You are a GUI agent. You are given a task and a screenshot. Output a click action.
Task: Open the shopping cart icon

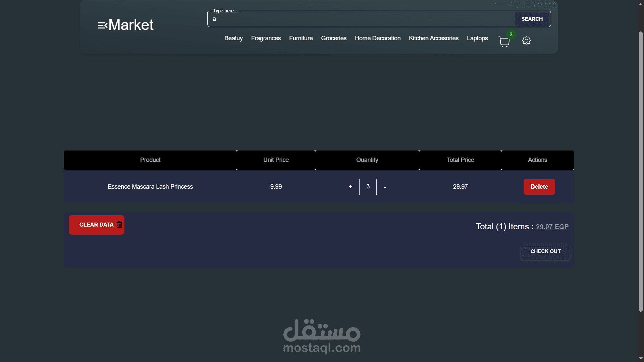504,41
